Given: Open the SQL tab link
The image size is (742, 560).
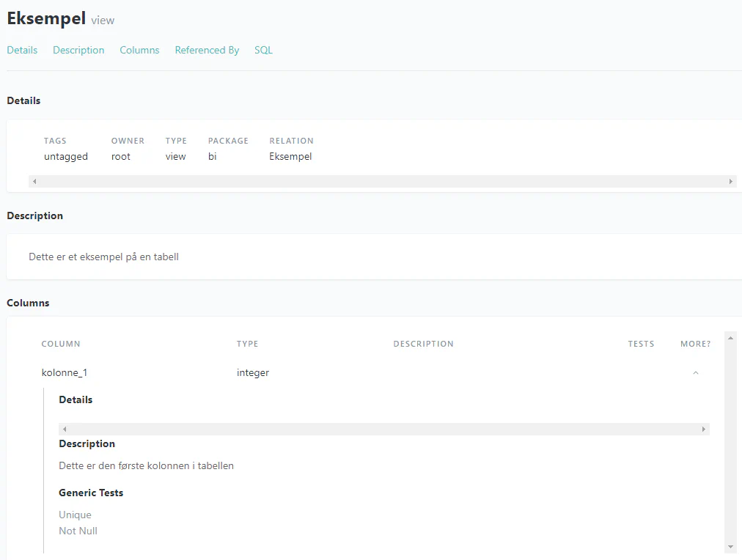Looking at the screenshot, I should coord(263,50).
